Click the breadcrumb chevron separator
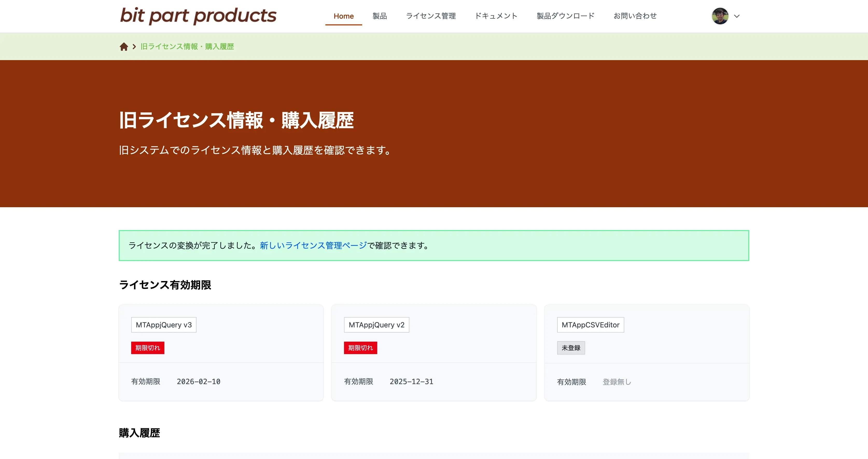The image size is (868, 459). (134, 46)
